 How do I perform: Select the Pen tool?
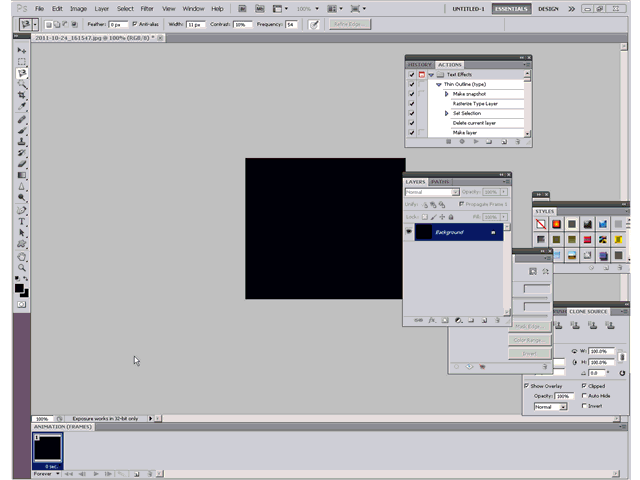(22, 211)
